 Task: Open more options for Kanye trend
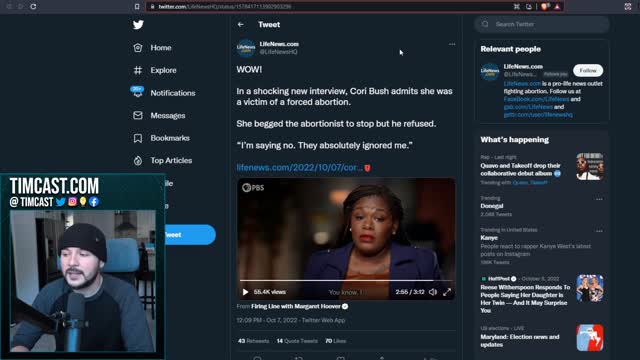[599, 231]
